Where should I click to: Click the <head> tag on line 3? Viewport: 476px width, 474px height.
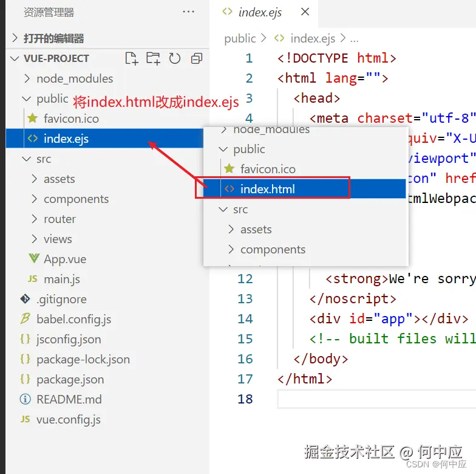(317, 98)
